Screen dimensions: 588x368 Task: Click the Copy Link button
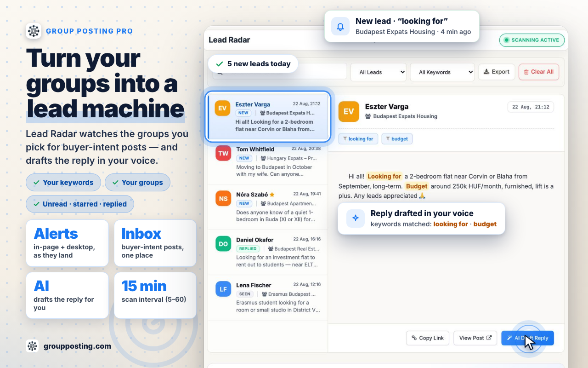[428, 338]
